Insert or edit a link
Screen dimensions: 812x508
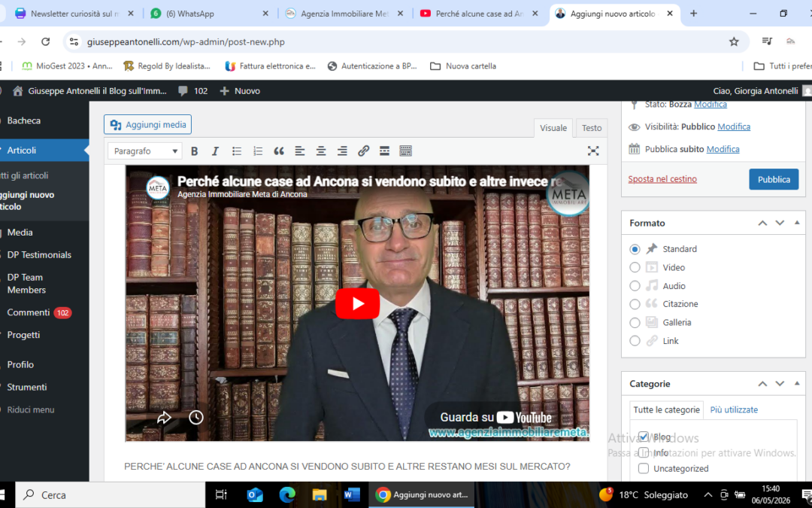pos(364,151)
